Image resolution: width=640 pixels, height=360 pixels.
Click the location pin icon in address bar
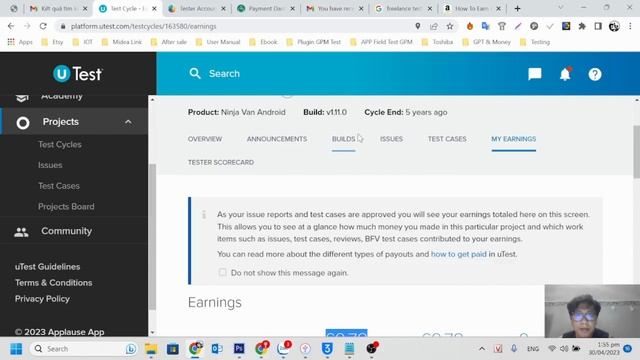tap(418, 26)
